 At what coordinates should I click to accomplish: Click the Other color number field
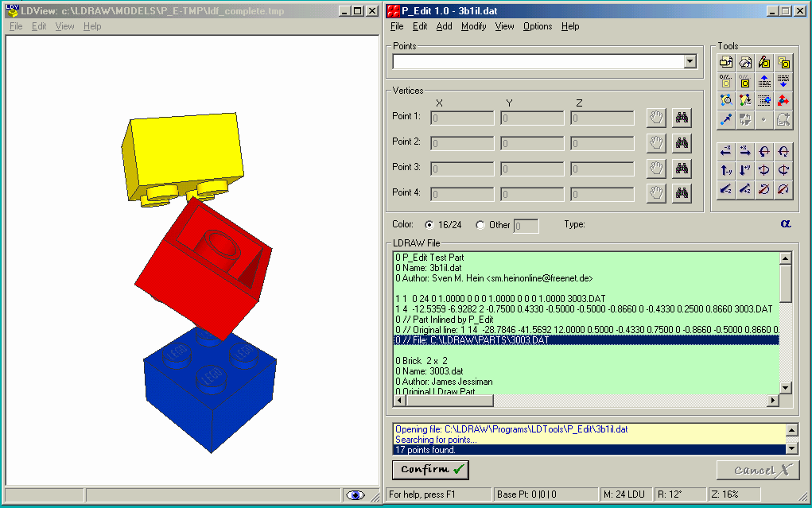click(x=526, y=226)
